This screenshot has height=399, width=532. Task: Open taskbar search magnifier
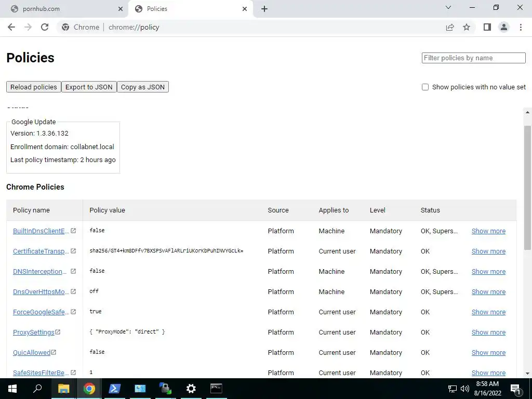click(x=37, y=389)
